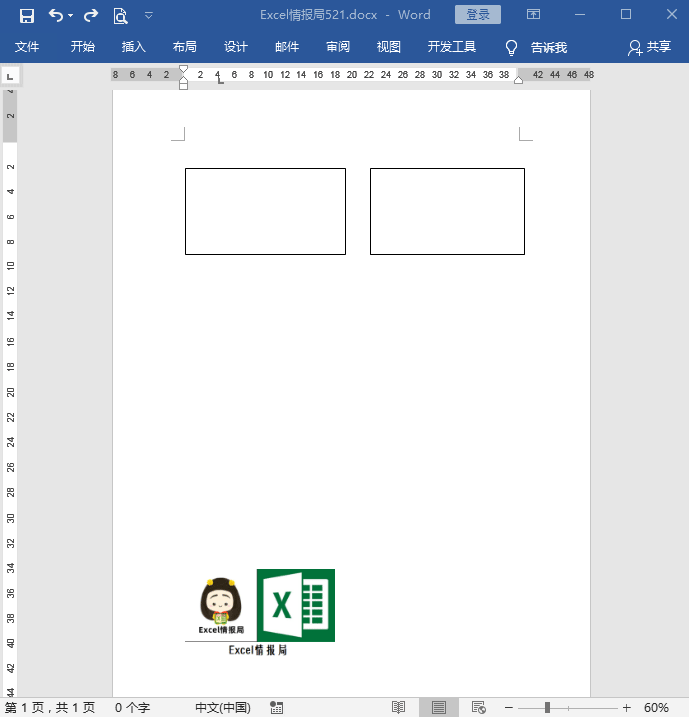Switch to Web Layout view
689x717 pixels.
[x=479, y=707]
